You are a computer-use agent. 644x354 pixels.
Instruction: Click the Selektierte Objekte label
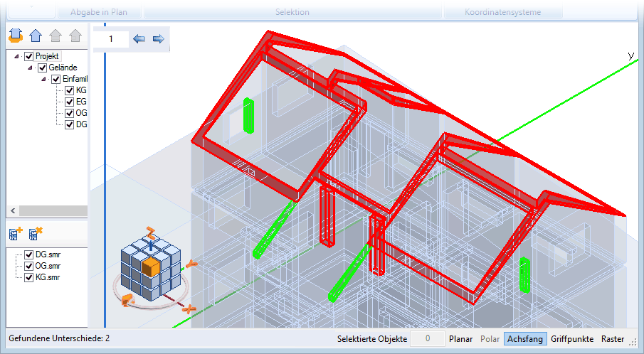click(x=372, y=339)
